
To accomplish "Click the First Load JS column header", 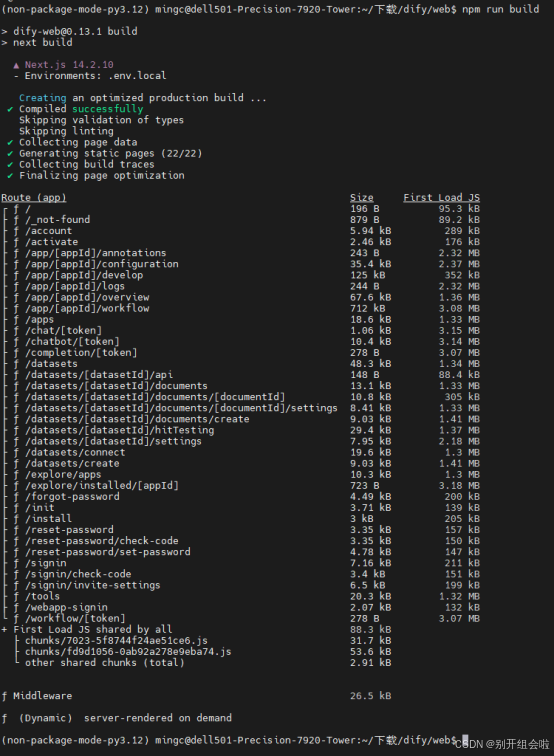I will tap(442, 198).
